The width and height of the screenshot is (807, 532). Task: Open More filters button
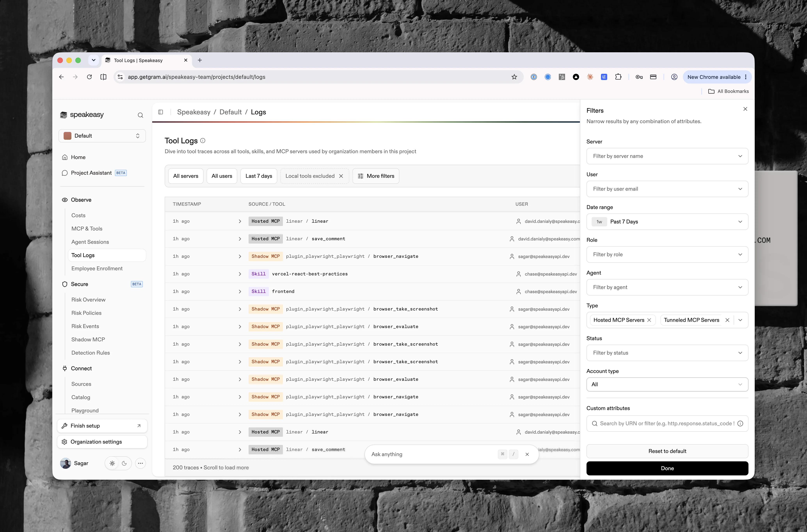point(376,176)
